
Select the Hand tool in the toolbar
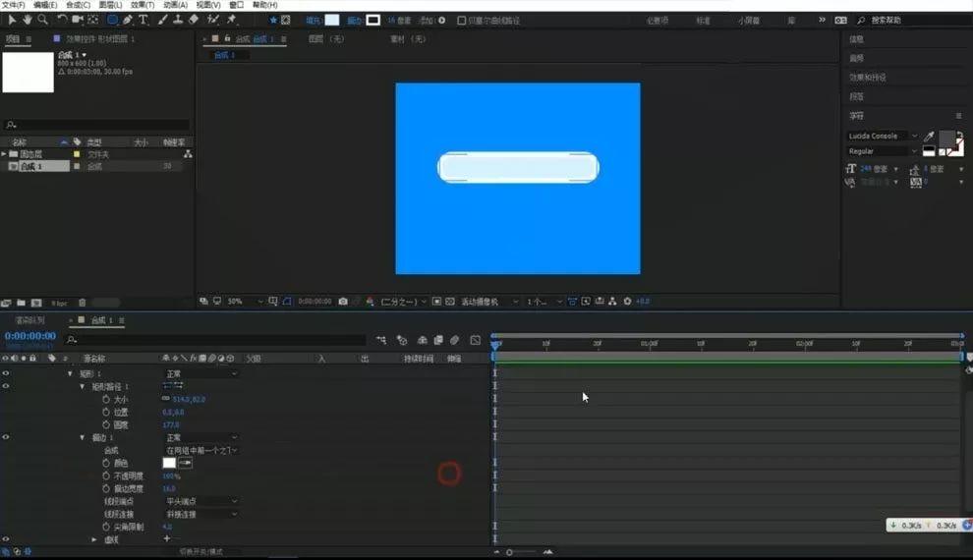point(28,20)
